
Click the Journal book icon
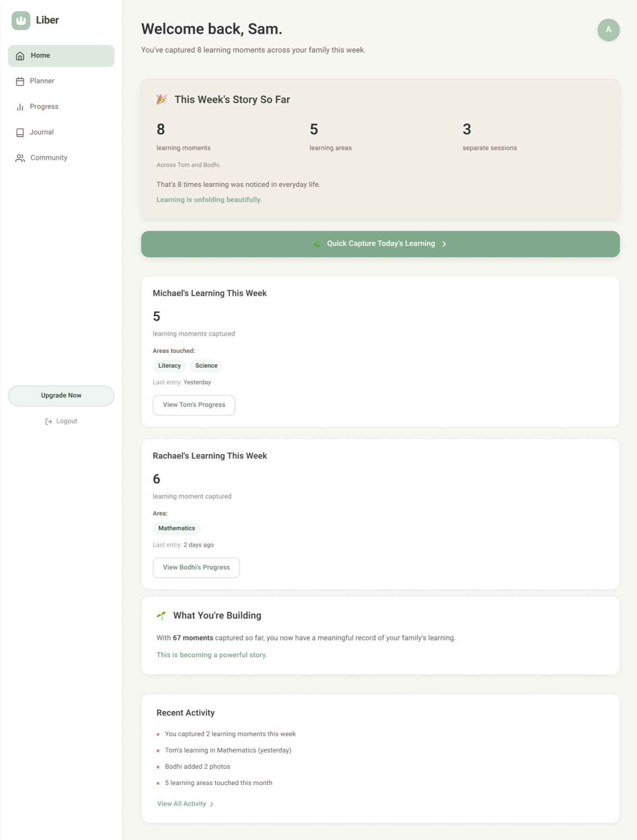point(20,133)
